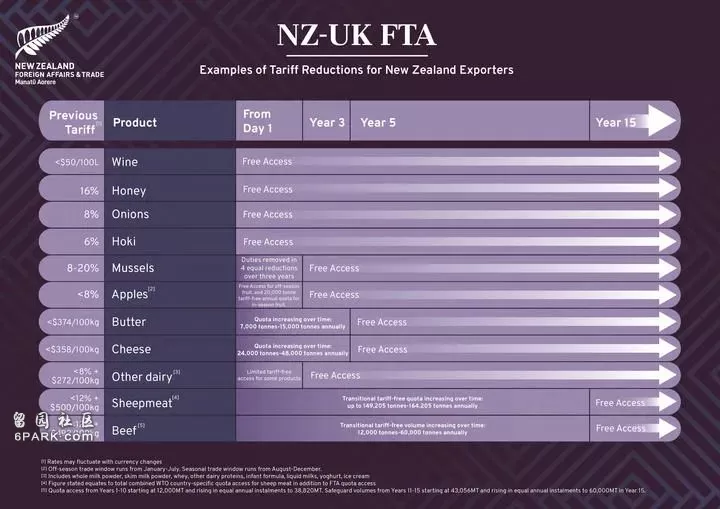Screen dimensions: 720x509
Task: Select the Year 3 column header
Action: click(x=327, y=122)
